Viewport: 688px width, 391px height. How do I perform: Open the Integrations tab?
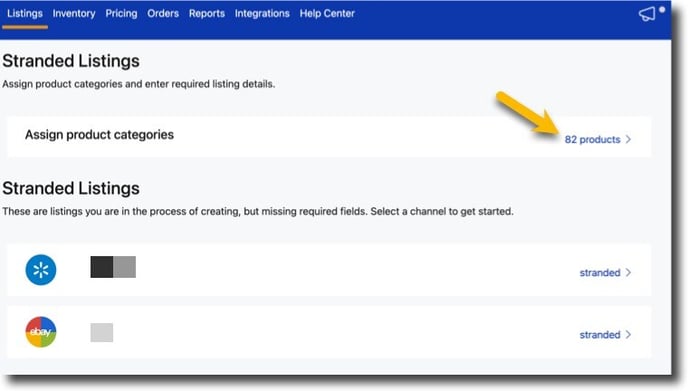click(262, 14)
